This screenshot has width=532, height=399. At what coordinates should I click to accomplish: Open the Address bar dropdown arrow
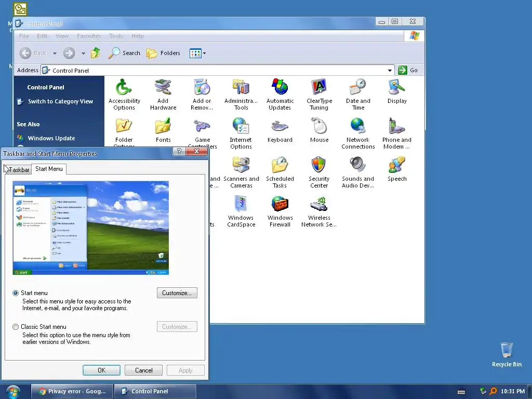point(390,70)
